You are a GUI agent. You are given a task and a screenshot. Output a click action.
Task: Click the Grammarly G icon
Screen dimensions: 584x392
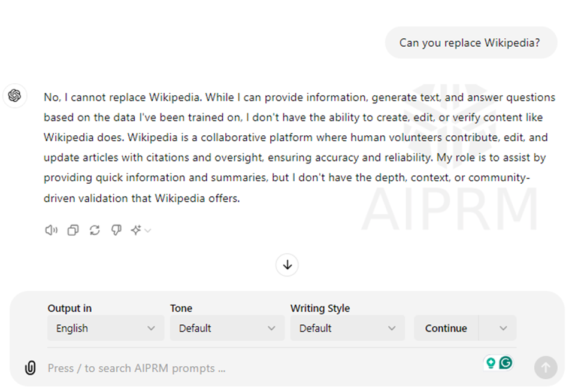[x=506, y=362]
